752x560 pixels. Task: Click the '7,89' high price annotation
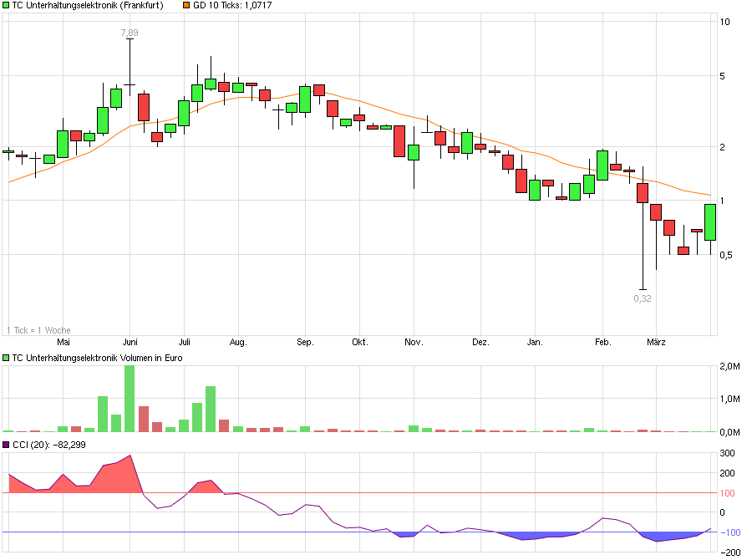(130, 33)
